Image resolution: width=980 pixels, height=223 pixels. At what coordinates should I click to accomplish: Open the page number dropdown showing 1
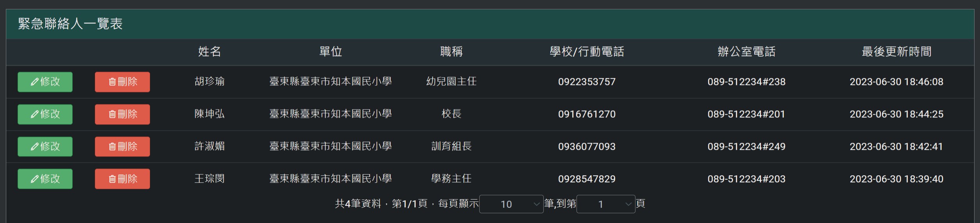[605, 204]
